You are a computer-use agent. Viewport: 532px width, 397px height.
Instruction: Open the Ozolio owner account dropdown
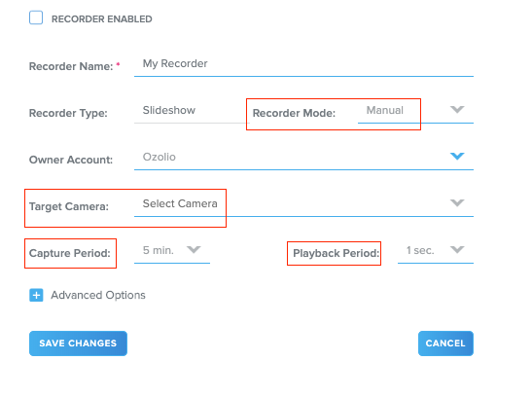(303, 158)
